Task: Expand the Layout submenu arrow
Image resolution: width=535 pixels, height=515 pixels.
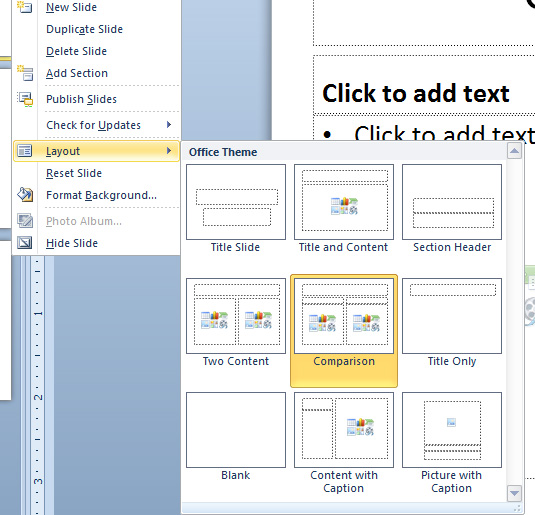Action: coord(169,151)
